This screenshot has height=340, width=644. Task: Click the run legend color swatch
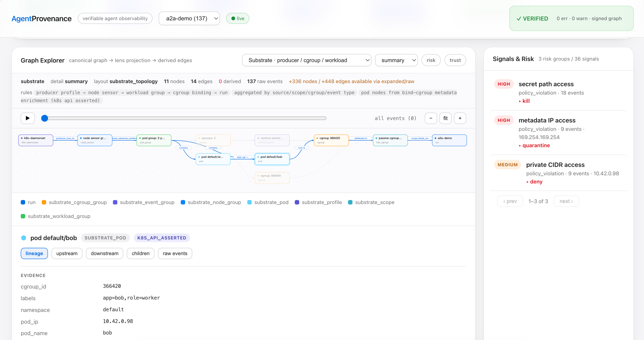(x=23, y=202)
